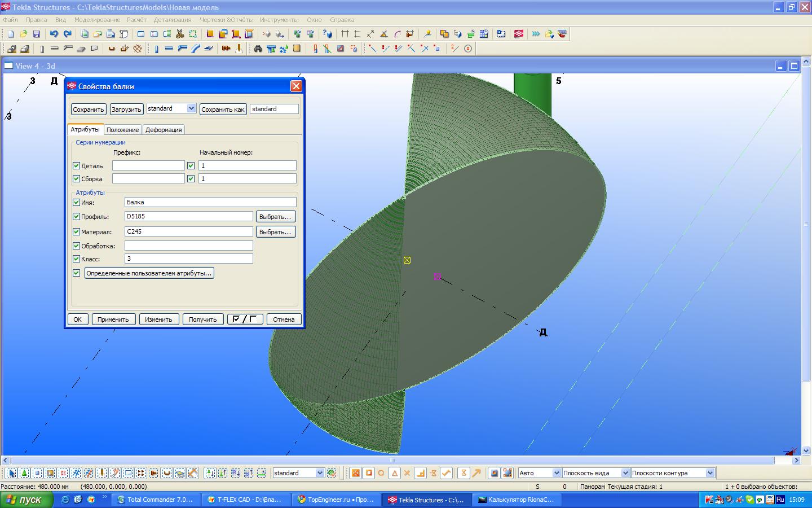Image resolution: width=812 pixels, height=508 pixels.
Task: Disable the Деталь numbering checkbox
Action: point(77,166)
